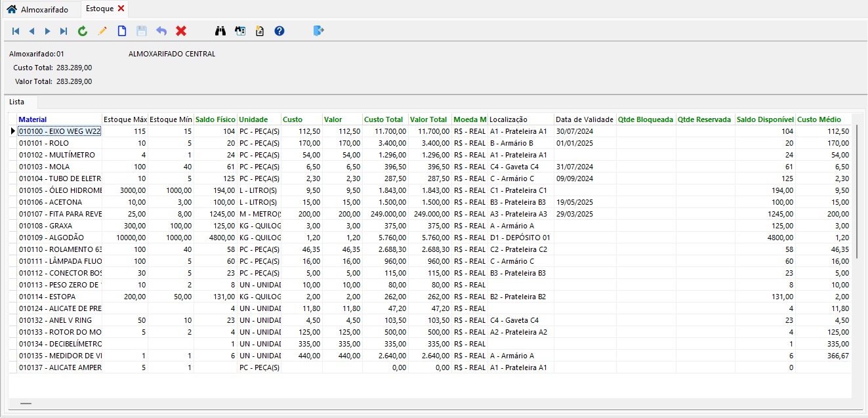The width and height of the screenshot is (868, 418).
Task: Exit screen using door icon
Action: point(319,31)
